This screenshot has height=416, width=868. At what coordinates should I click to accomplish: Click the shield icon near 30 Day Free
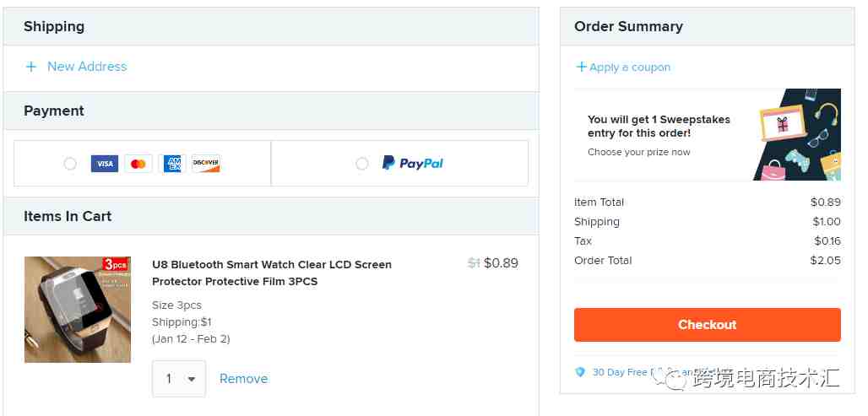(x=580, y=372)
